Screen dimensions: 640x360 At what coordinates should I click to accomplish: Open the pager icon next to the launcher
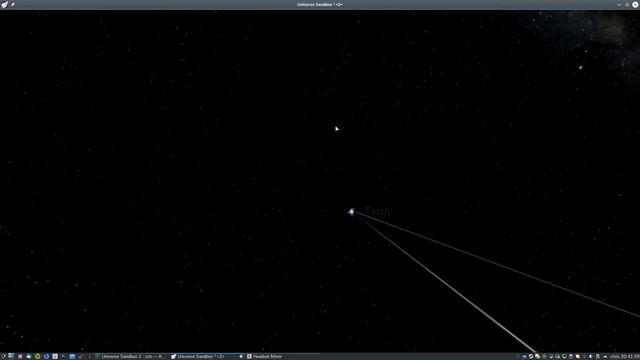[x=11, y=356]
